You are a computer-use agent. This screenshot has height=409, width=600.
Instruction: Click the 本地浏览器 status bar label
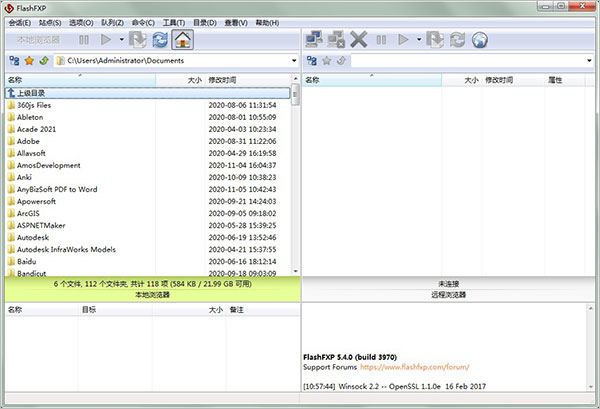click(x=152, y=295)
